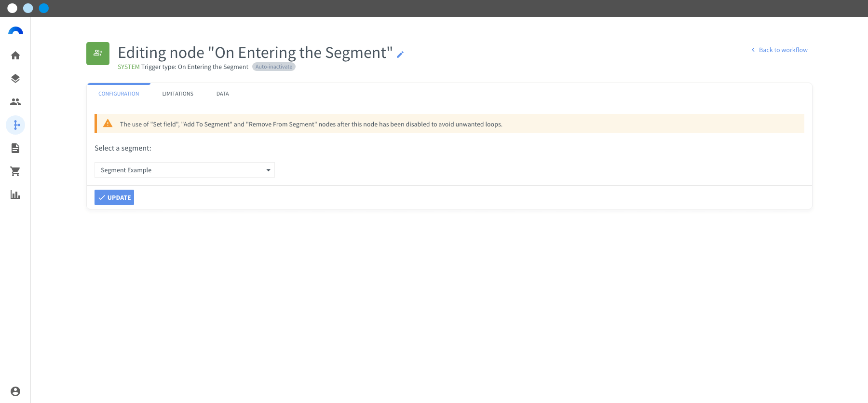The height and width of the screenshot is (403, 868).
Task: Open the home icon in sidebar
Action: [15, 56]
